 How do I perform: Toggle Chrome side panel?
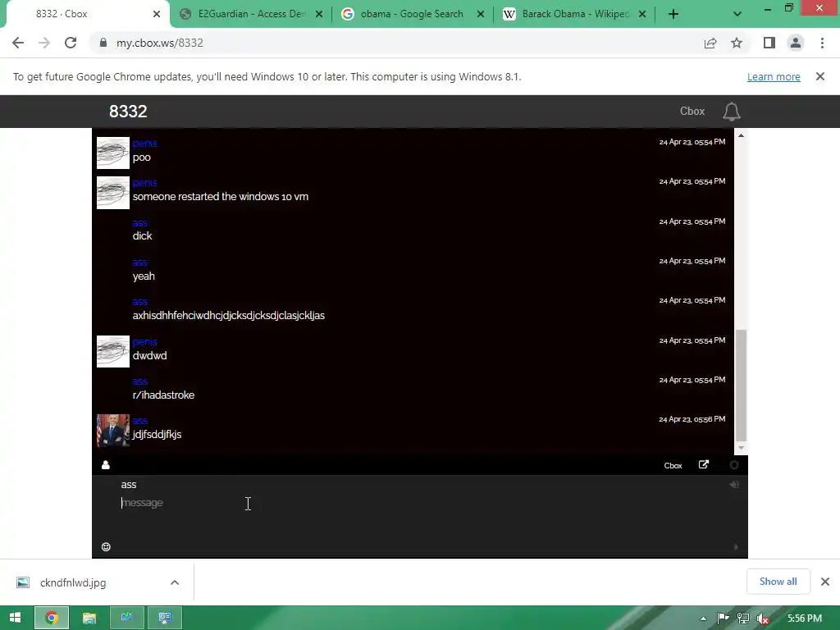[x=769, y=43]
